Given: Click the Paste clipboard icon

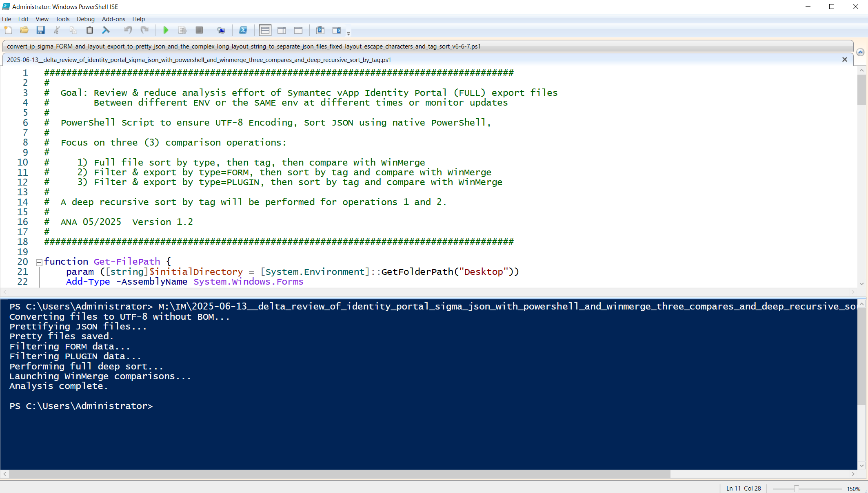Looking at the screenshot, I should [x=89, y=30].
